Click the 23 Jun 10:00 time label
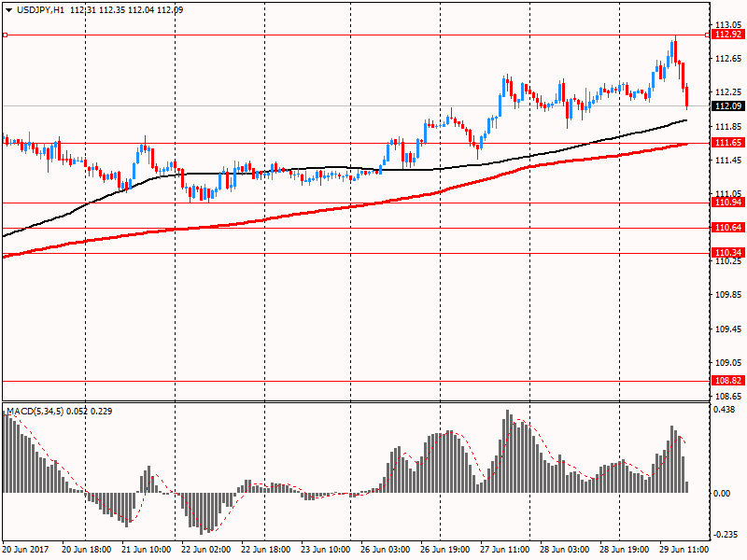This screenshot has width=747, height=560. 326,550
